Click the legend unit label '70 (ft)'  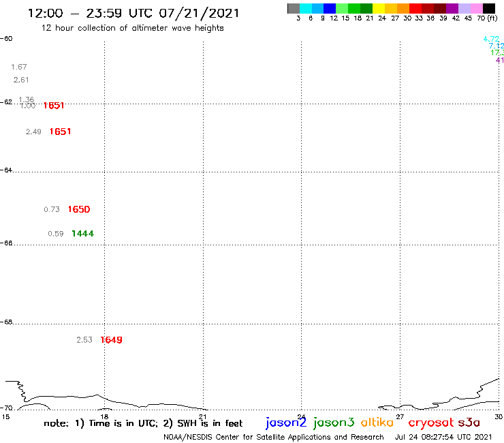(x=487, y=18)
